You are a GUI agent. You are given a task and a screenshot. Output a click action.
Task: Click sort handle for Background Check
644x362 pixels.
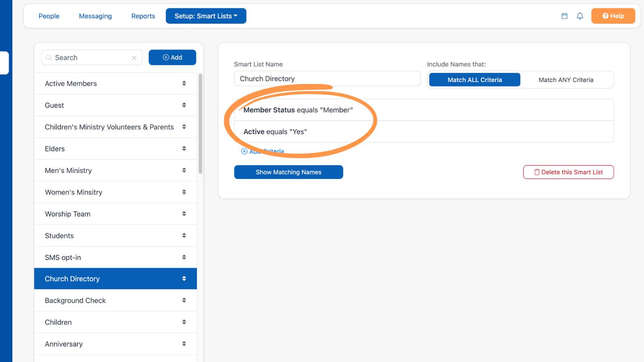click(184, 300)
